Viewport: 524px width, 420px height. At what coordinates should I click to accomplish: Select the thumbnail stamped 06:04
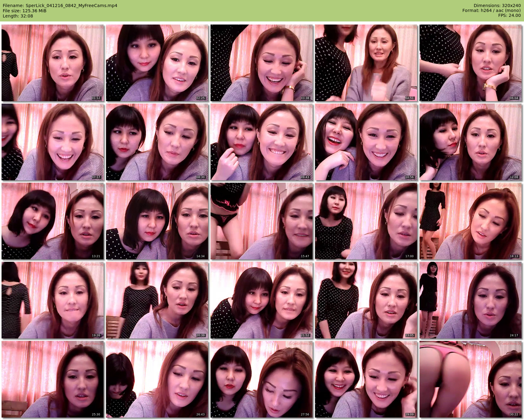471,63
